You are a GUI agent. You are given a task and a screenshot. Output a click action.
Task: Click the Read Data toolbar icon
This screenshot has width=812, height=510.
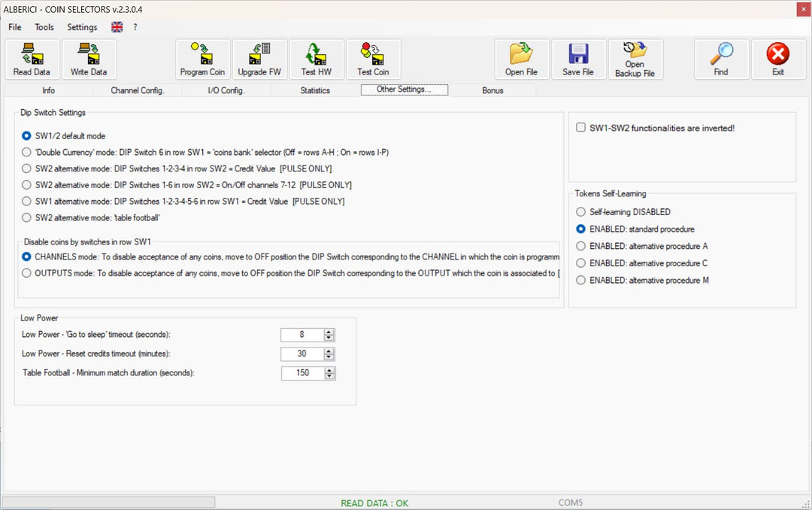coord(32,59)
